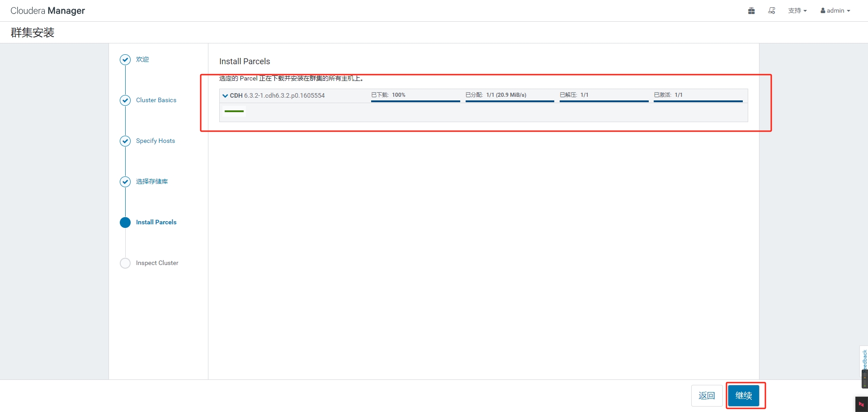The height and width of the screenshot is (412, 868).
Task: Click the filled circle for Install Parcels
Action: (125, 223)
